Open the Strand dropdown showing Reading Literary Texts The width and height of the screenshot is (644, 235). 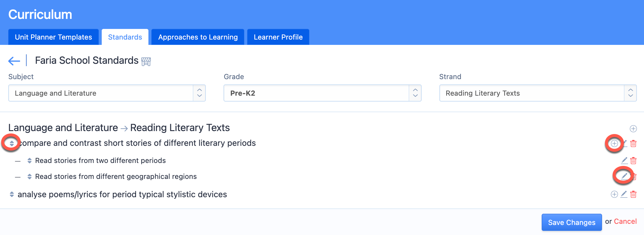coord(538,93)
